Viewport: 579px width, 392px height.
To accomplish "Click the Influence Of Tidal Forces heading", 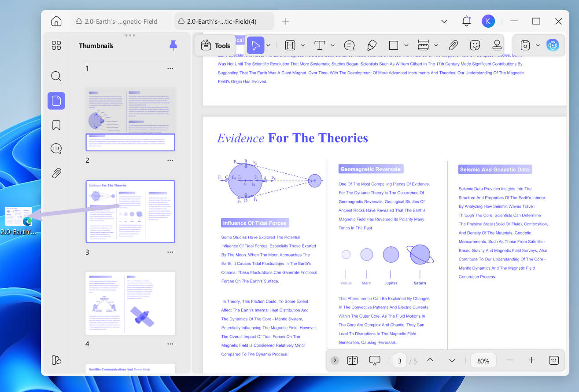I will 254,223.
